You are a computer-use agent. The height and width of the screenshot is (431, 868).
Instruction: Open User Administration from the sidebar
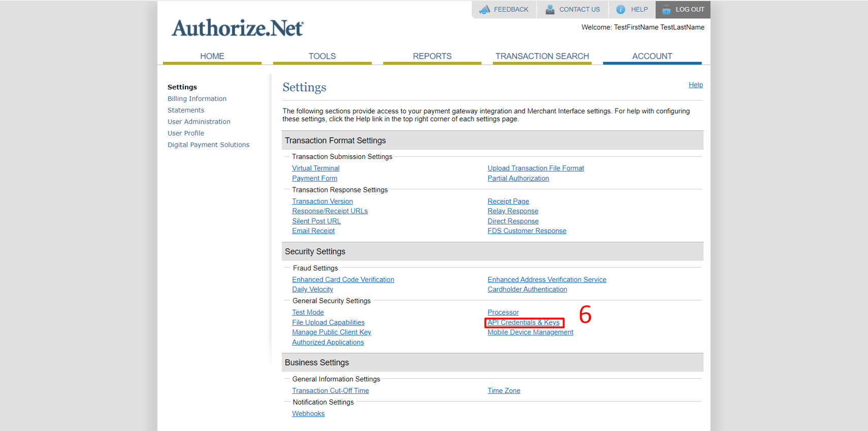(x=199, y=122)
